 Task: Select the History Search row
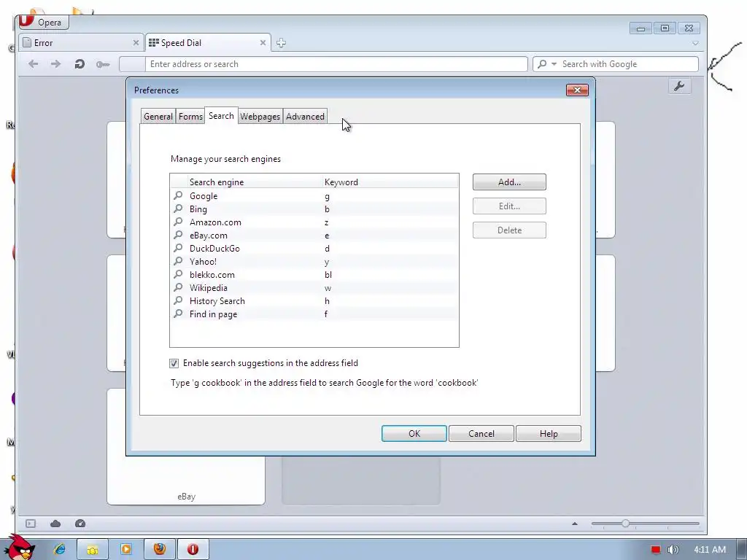tap(314, 300)
